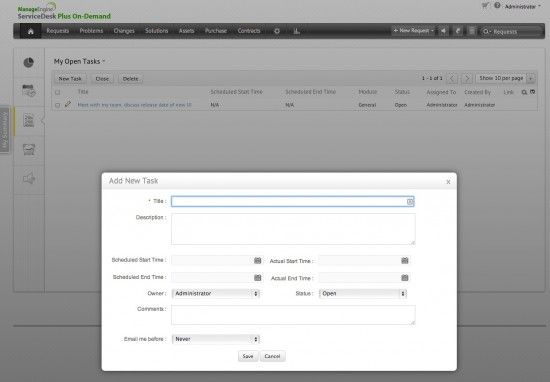Click the table search magnifier icon

(524, 92)
